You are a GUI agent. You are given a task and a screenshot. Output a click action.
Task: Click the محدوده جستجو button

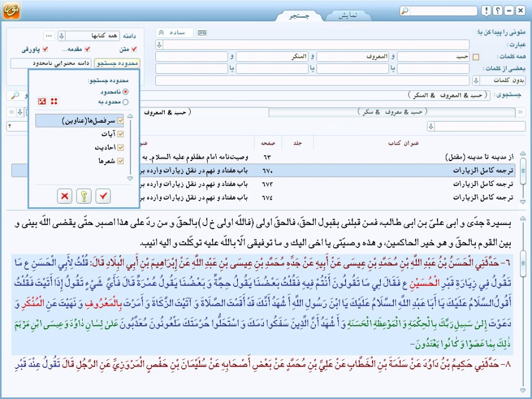click(117, 63)
